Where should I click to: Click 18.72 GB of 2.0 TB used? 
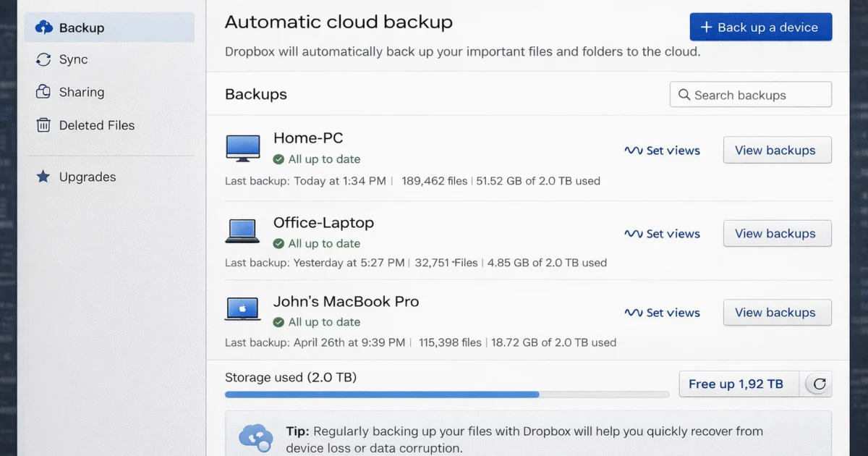pyautogui.click(x=554, y=342)
